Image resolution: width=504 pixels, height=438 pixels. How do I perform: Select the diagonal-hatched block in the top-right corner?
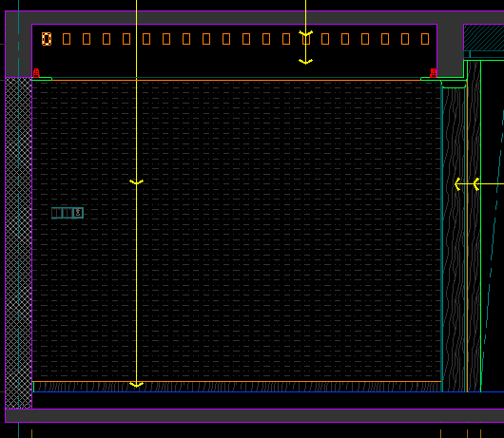tap(484, 37)
